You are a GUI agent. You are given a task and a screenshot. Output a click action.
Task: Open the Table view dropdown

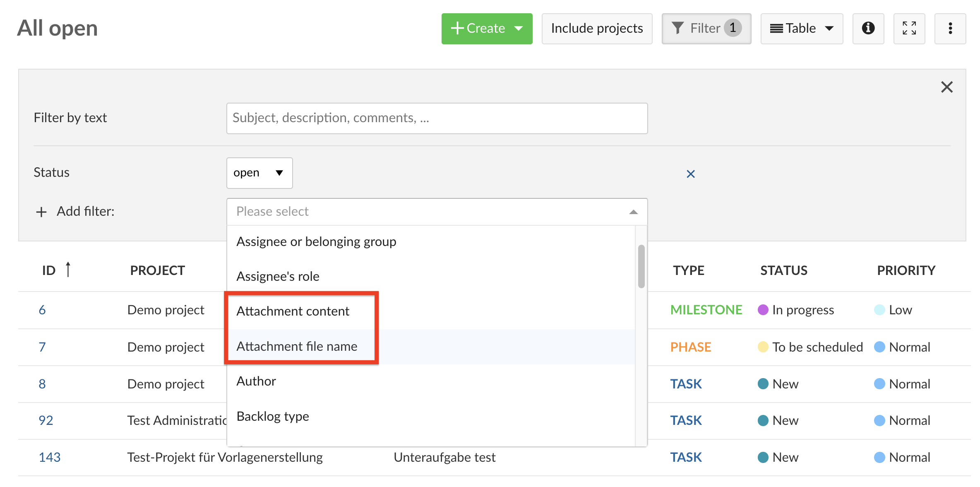tap(801, 28)
